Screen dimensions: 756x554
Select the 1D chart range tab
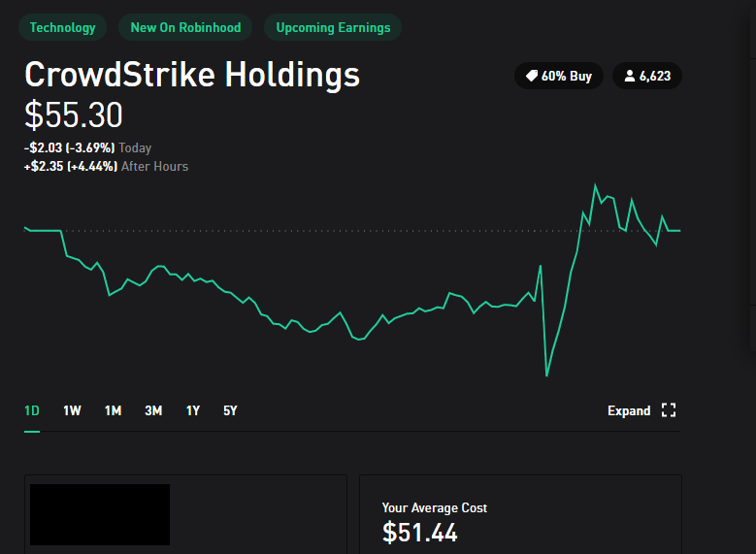click(x=32, y=410)
